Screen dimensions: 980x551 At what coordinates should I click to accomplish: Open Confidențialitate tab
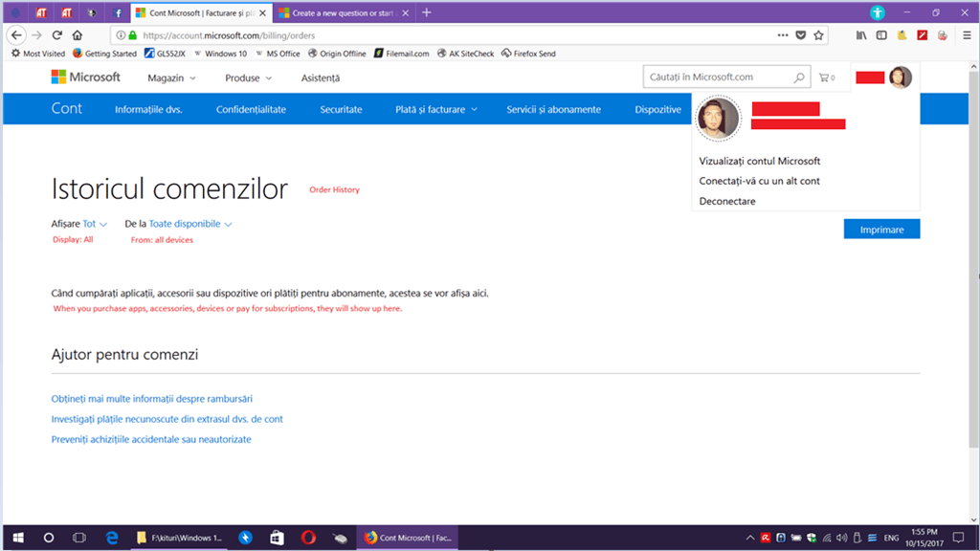252,109
